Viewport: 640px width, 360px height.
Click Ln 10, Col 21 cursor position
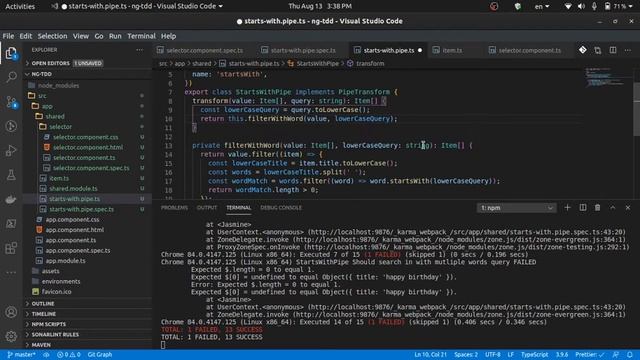tap(430, 355)
